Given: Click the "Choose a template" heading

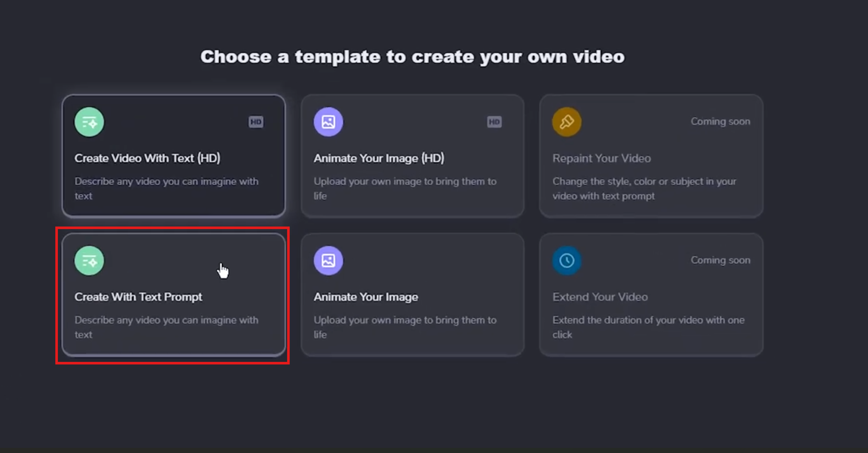Looking at the screenshot, I should 412,57.
